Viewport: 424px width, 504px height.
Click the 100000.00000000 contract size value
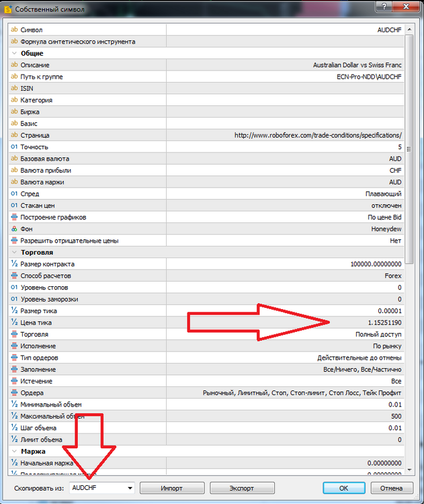(376, 264)
